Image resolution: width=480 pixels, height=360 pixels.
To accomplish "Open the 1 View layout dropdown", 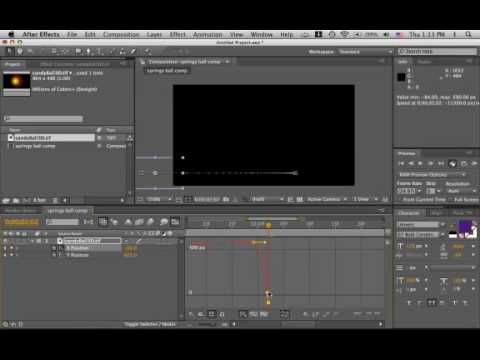I will point(365,199).
